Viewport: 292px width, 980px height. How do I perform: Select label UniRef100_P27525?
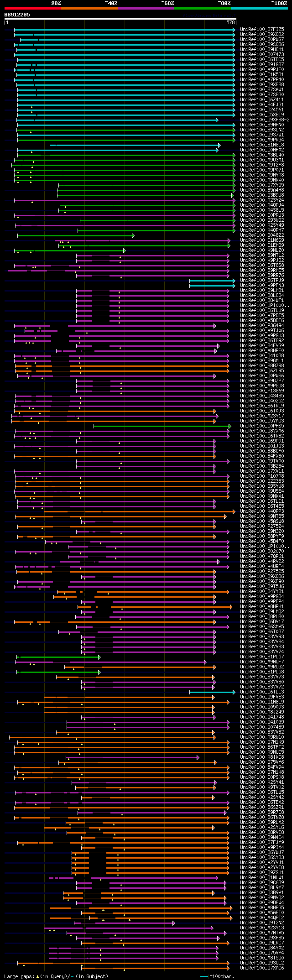[262, 571]
